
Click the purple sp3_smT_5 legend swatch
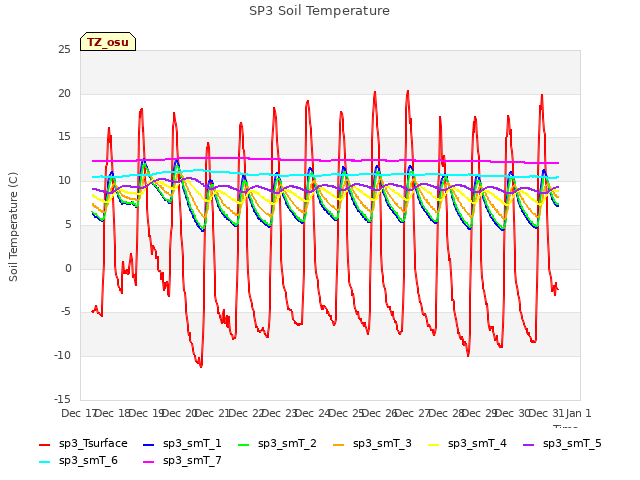[x=529, y=444]
